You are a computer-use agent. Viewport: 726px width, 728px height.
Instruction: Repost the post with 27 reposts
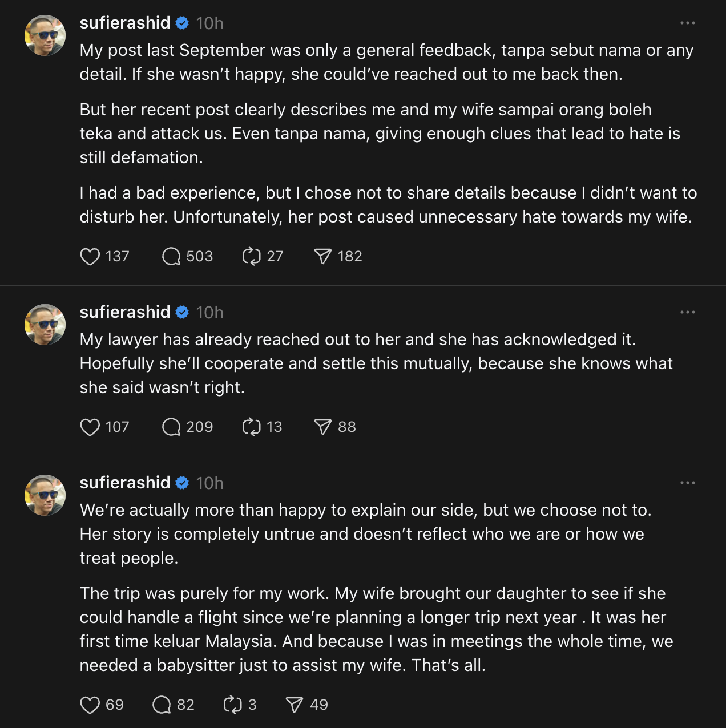252,257
